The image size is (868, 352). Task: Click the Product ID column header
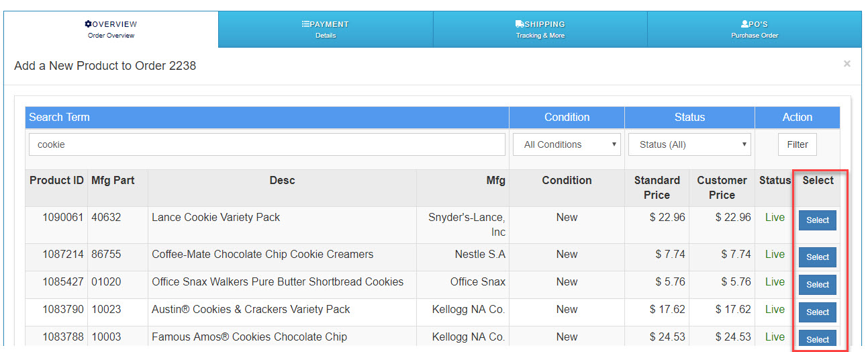(56, 181)
